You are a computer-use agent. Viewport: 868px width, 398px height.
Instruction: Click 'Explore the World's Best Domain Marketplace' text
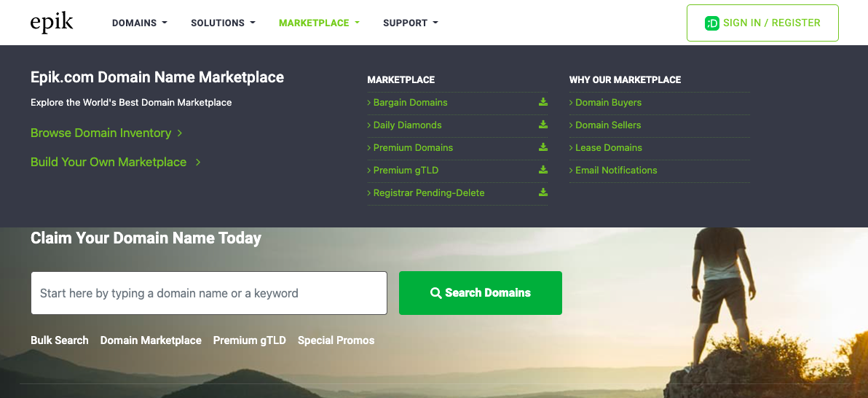[x=131, y=103]
